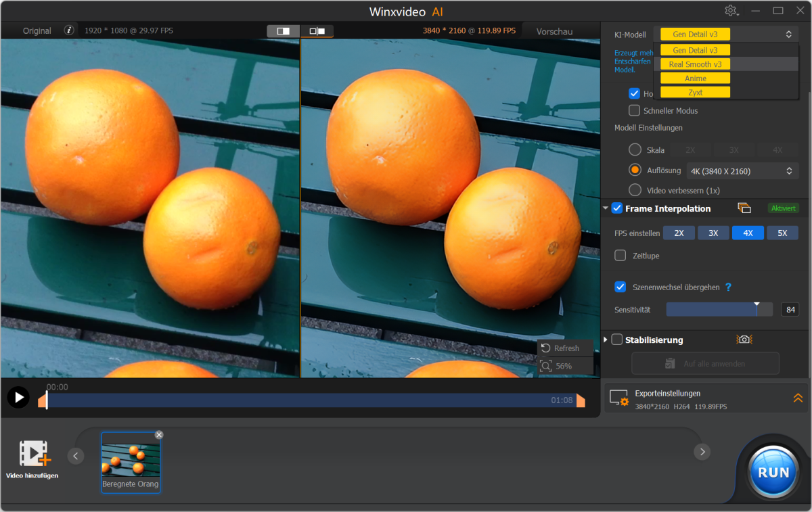This screenshot has height=512, width=812.
Task: Click the Stabilisierung shaking camera icon
Action: [x=744, y=340]
